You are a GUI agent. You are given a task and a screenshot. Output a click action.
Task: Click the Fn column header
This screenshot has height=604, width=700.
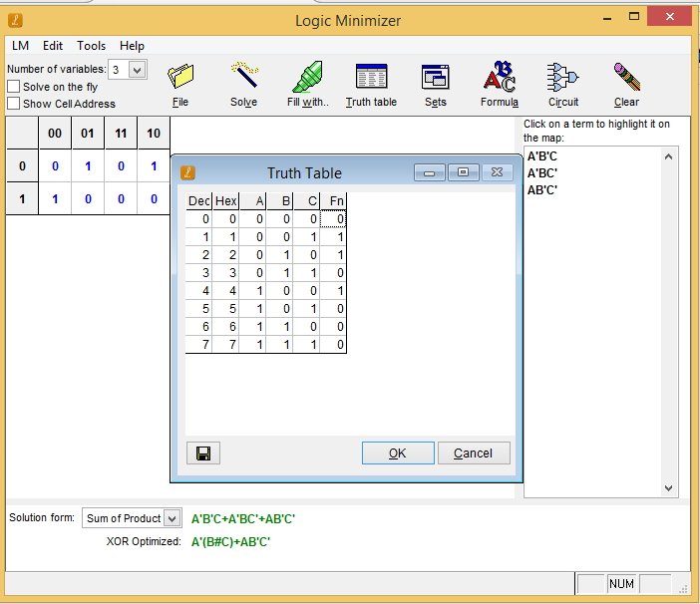pyautogui.click(x=333, y=201)
